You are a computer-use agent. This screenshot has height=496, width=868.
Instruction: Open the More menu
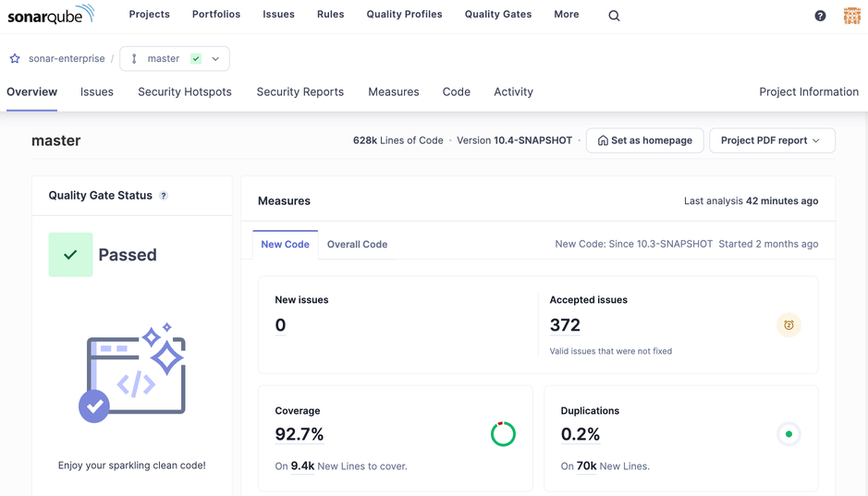tap(566, 15)
